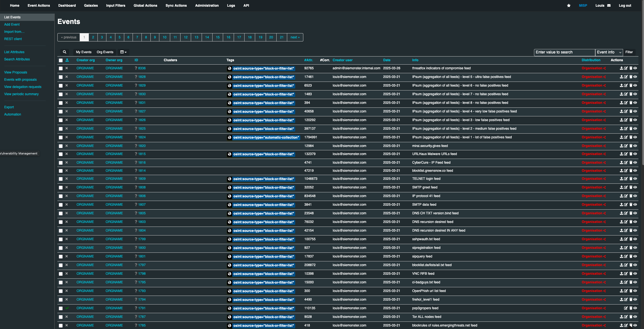Click the publish icon for event 8336
This screenshot has height=329, width=644.
click(621, 68)
